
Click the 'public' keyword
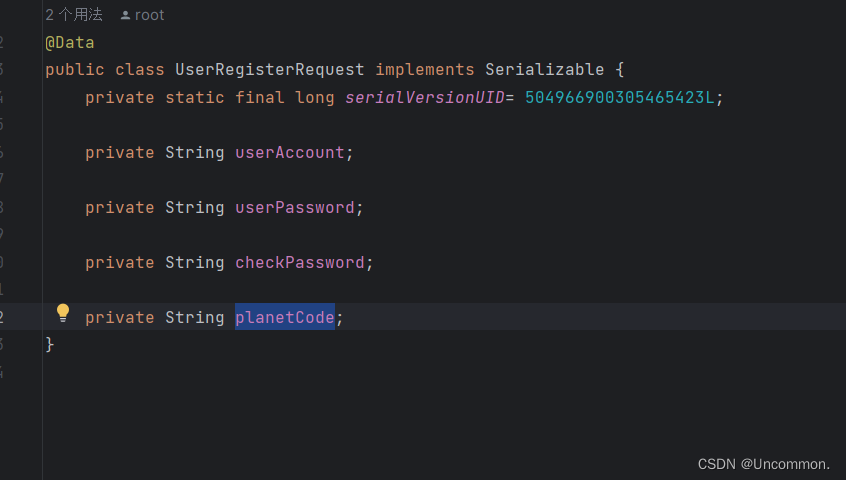point(75,70)
